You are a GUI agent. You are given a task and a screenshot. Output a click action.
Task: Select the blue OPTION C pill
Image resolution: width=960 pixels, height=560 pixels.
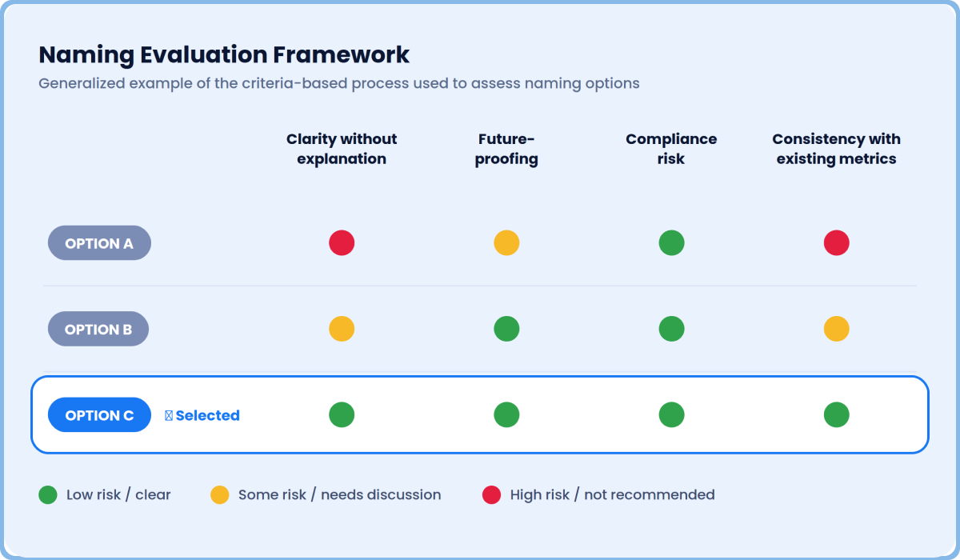point(99,414)
